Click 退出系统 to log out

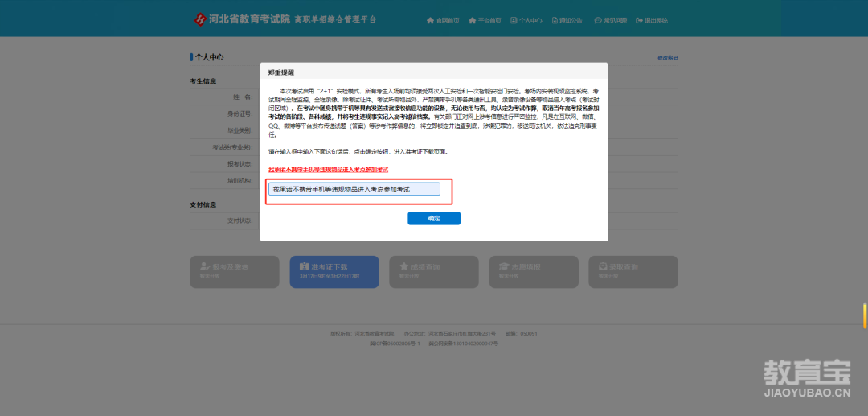652,20
